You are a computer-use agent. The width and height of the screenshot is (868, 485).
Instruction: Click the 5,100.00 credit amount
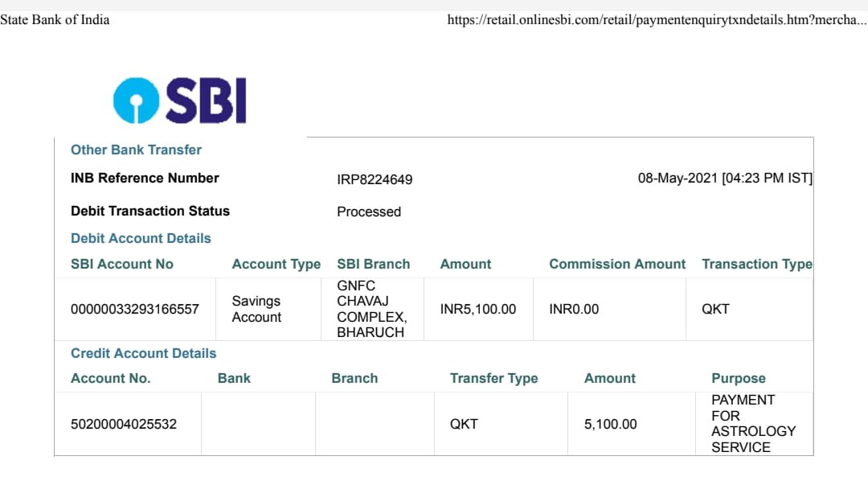(x=610, y=425)
